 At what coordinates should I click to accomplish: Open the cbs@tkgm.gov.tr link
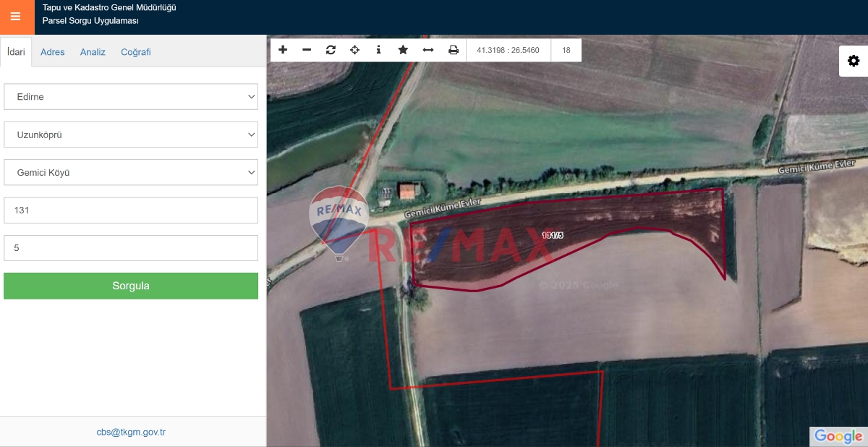tap(131, 431)
